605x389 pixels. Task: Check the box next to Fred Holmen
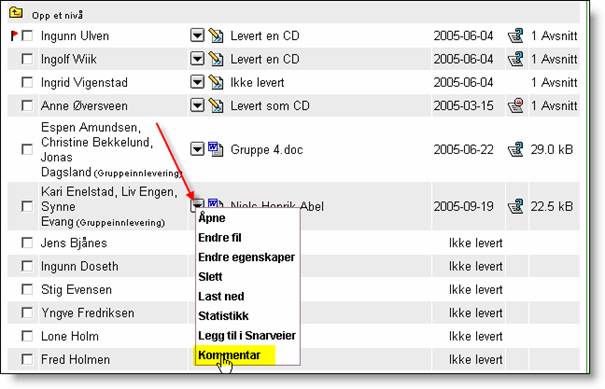pos(27,359)
